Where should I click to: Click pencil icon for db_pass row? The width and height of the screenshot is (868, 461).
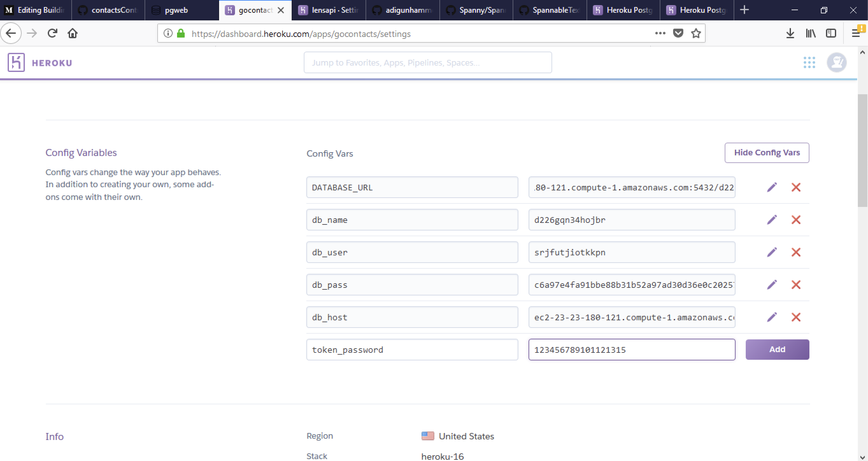pos(772,285)
